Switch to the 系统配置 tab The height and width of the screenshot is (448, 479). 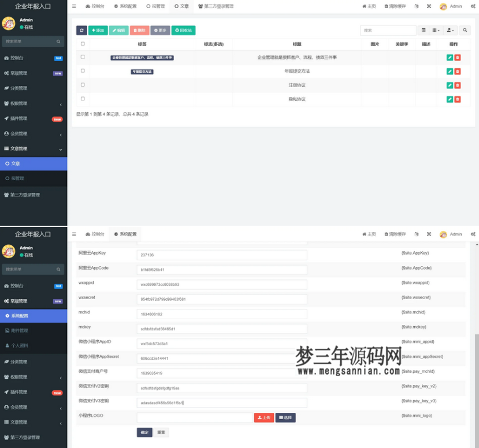pyautogui.click(x=125, y=6)
